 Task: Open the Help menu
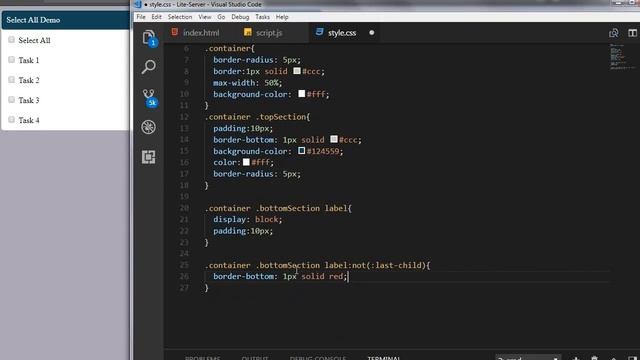[282, 17]
